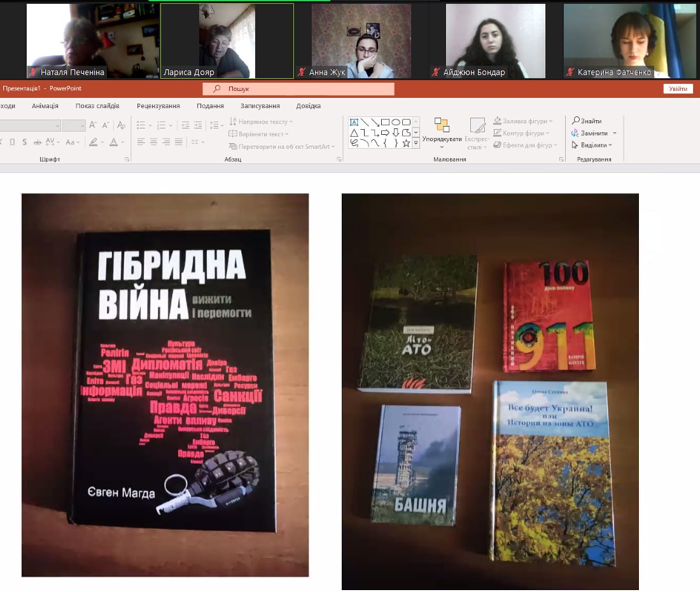This screenshot has height=592, width=700.
Task: Click the Знайти find button
Action: (587, 121)
